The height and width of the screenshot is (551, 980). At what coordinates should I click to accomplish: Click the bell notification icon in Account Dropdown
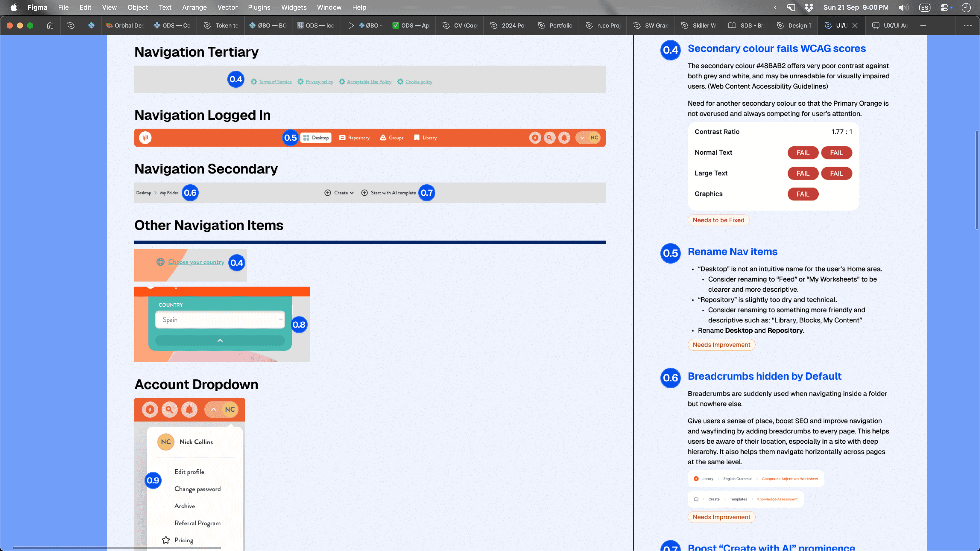[189, 409]
